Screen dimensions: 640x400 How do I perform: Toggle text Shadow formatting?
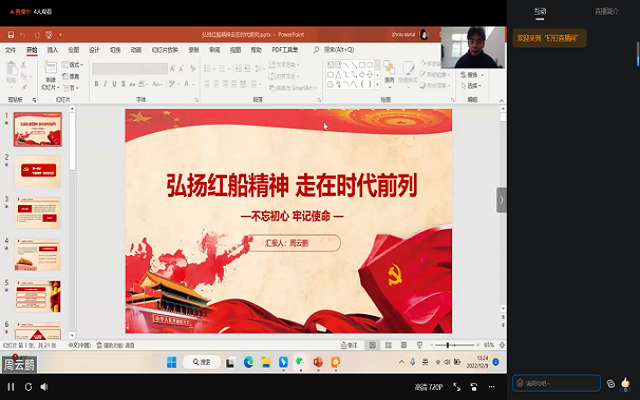point(123,84)
